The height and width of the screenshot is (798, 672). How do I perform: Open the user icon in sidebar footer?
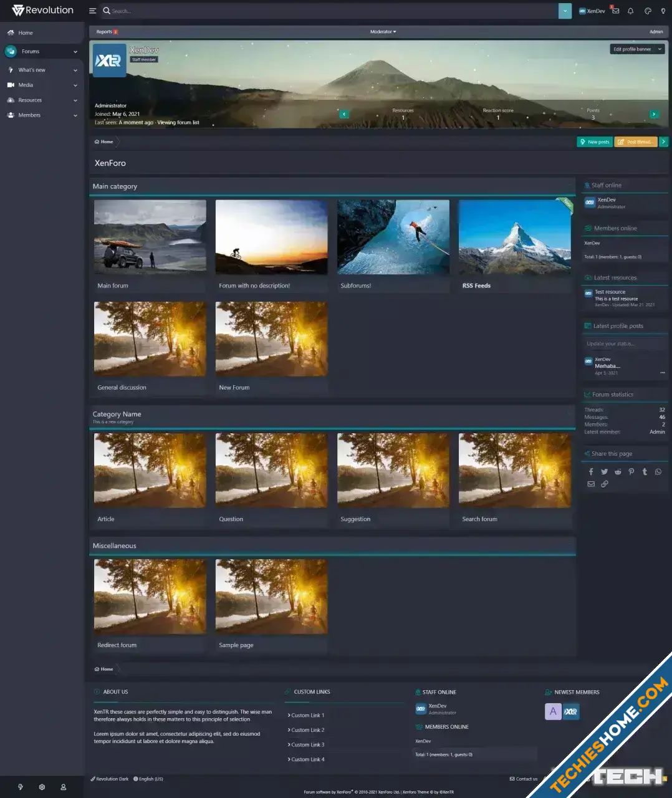point(63,787)
